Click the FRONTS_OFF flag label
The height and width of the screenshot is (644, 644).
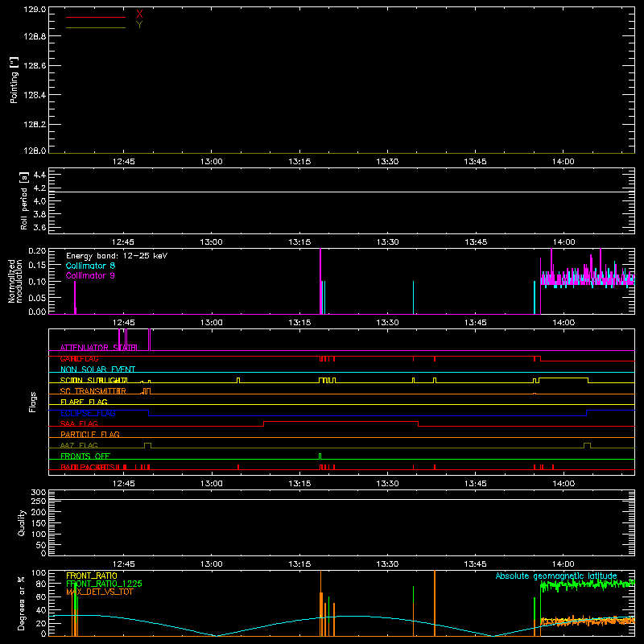tap(85, 456)
